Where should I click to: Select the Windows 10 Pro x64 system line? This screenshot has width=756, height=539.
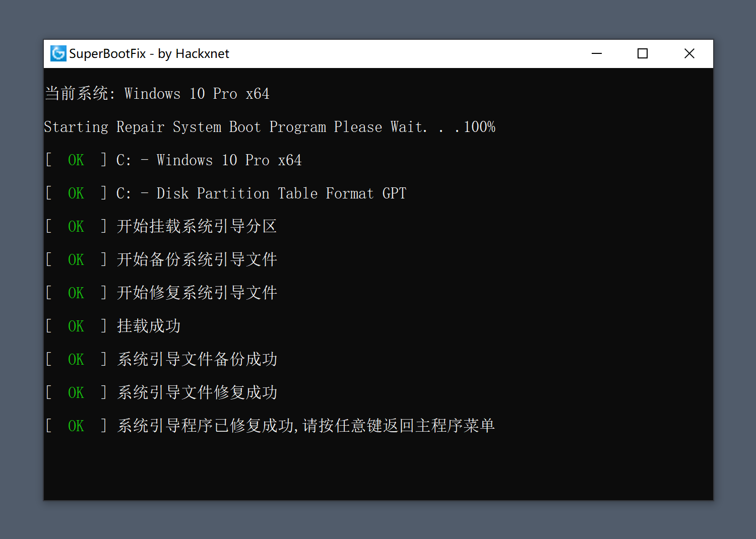(x=156, y=93)
